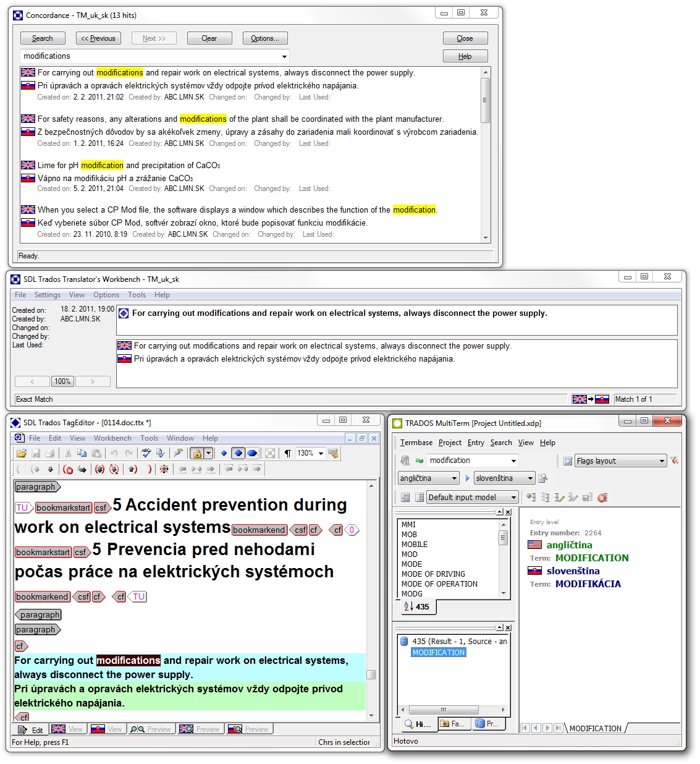The width and height of the screenshot is (700, 764).
Task: Click the Close button in Concordance window
Action: point(465,38)
